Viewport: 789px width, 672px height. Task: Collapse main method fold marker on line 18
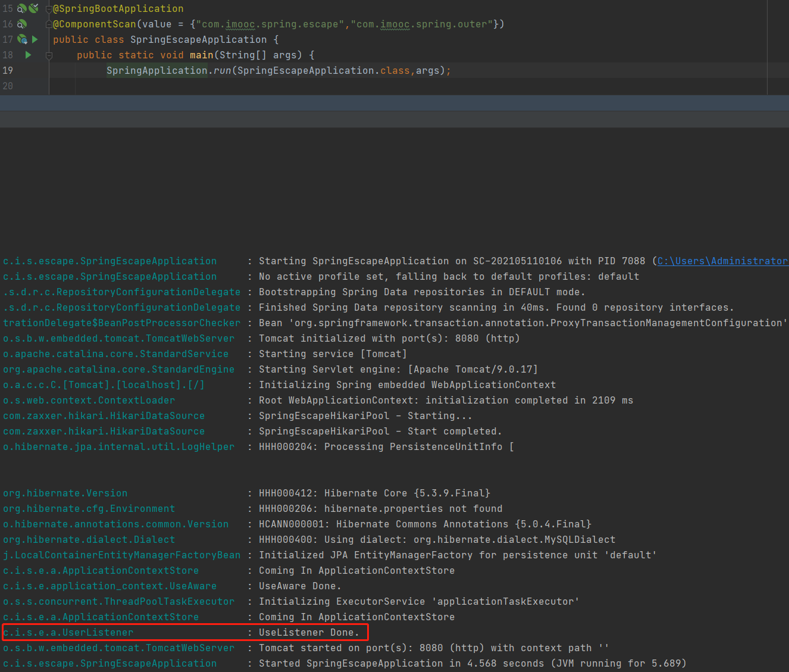(x=49, y=55)
